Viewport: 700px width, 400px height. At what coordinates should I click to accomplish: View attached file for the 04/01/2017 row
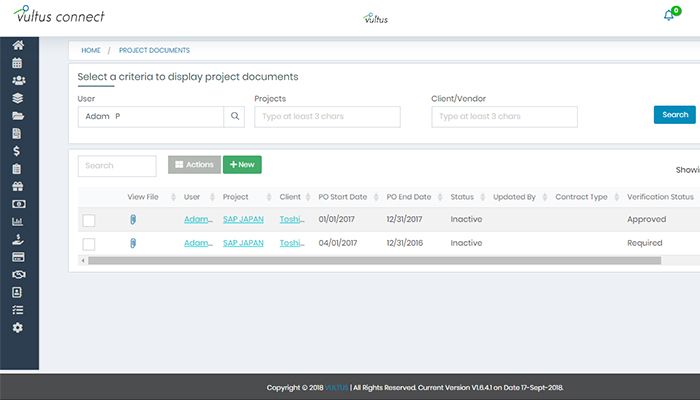pyautogui.click(x=133, y=243)
